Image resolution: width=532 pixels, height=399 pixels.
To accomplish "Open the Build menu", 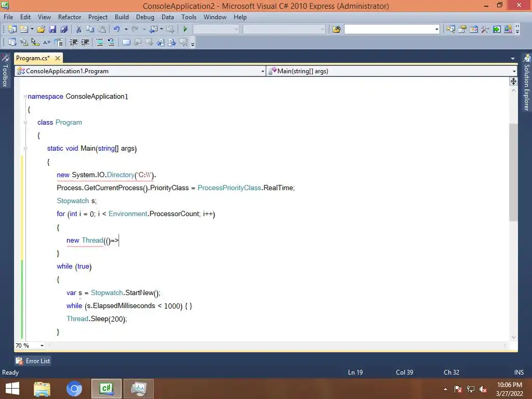I will click(122, 17).
